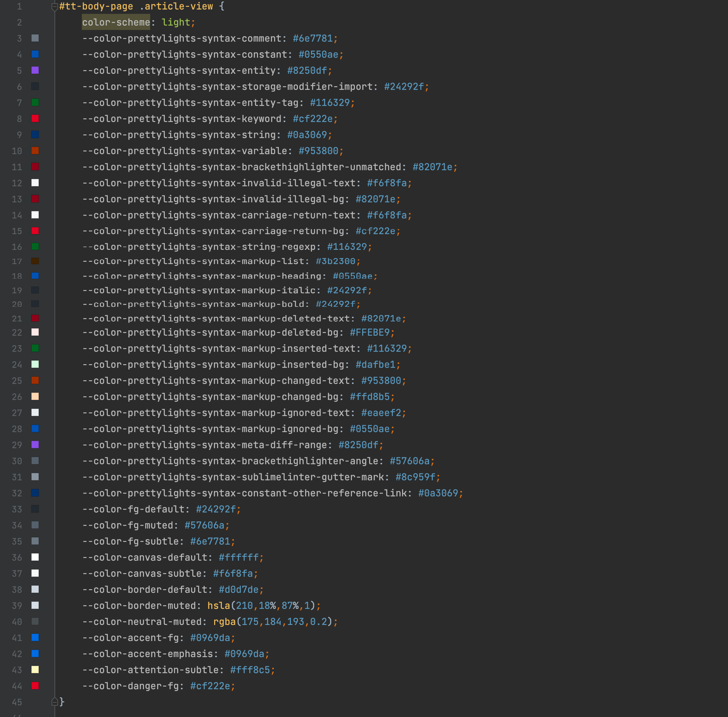The image size is (728, 717).
Task: Open the peach swatch for markup-changed-bg
Action: 35,396
